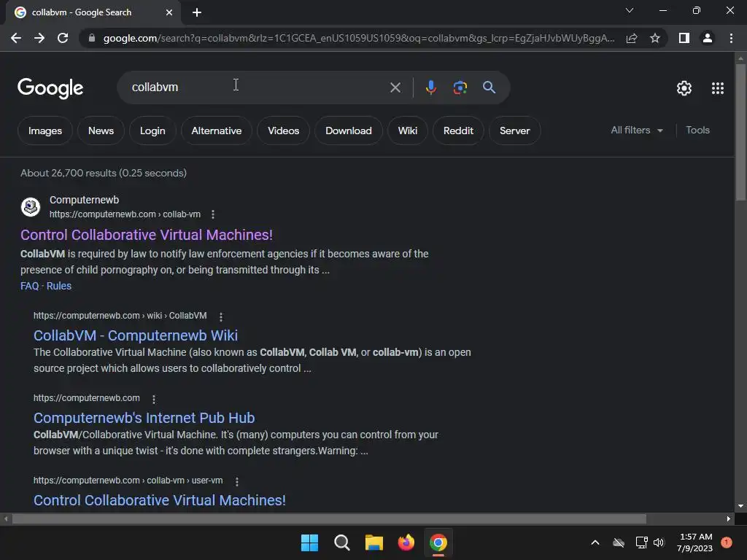This screenshot has width=747, height=560.
Task: Open CollabVM - Computernewb Wiki result
Action: [x=135, y=335]
